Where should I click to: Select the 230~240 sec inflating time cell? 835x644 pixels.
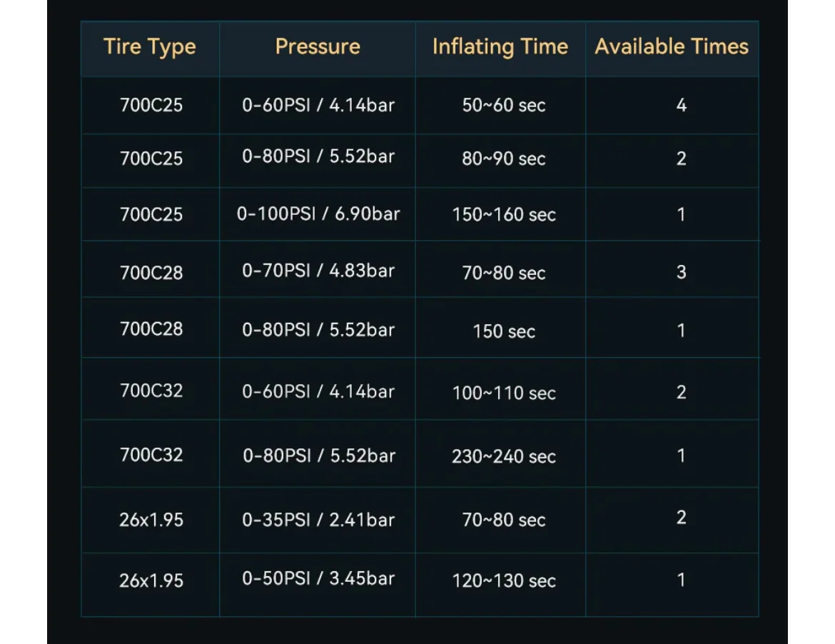tap(504, 456)
